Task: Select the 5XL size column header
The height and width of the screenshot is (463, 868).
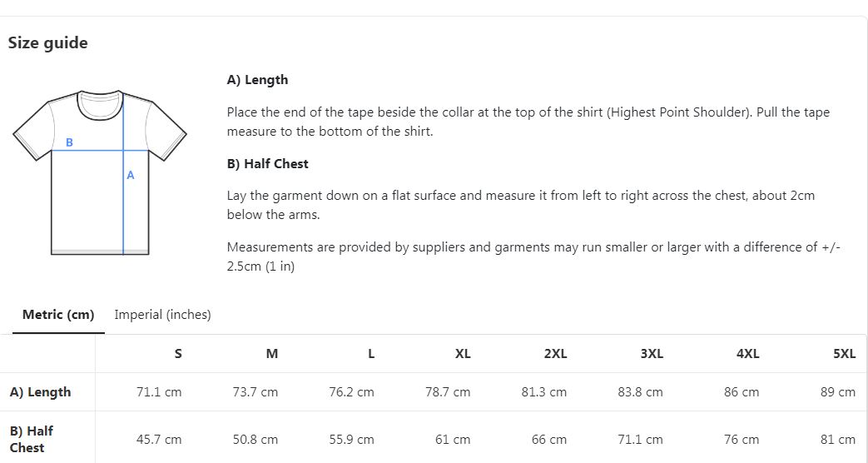Action: (x=845, y=353)
